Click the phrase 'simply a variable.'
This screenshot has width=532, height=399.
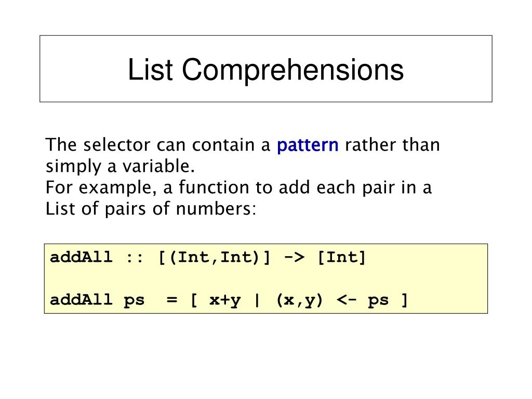[121, 167]
